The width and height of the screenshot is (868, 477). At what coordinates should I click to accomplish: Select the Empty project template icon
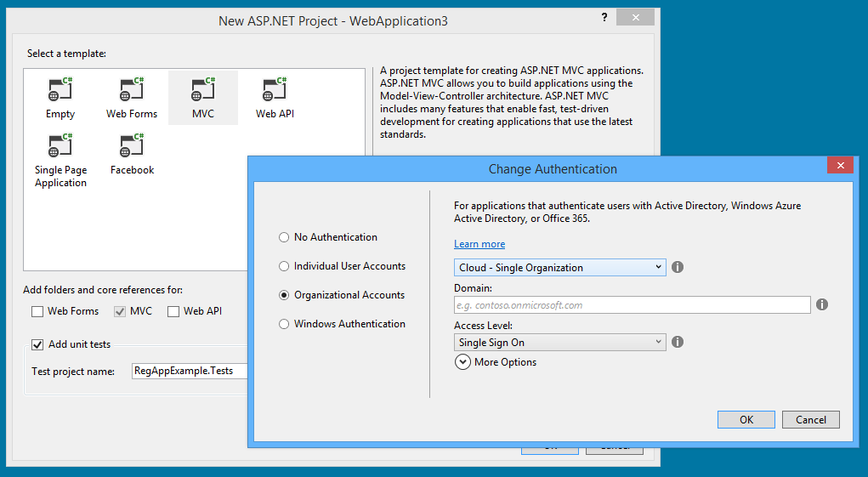click(60, 90)
